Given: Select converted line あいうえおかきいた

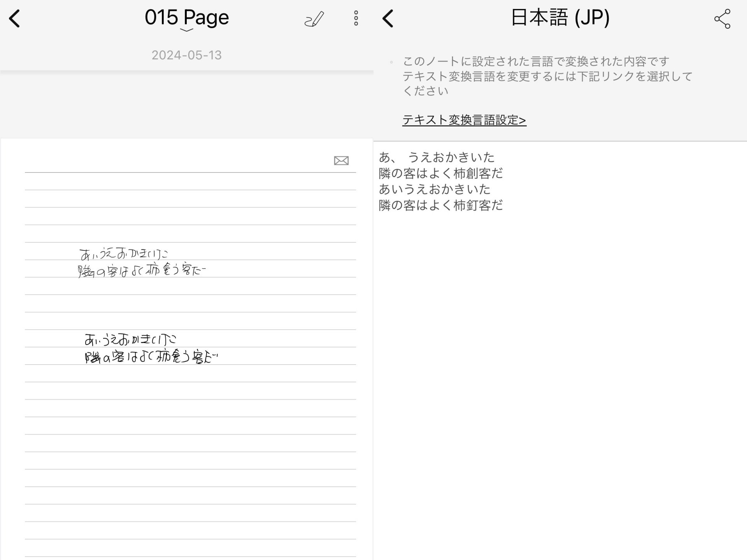Looking at the screenshot, I should coord(435,189).
